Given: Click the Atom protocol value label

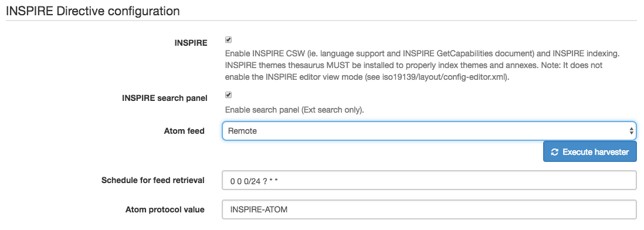Looking at the screenshot, I should coord(165,209).
